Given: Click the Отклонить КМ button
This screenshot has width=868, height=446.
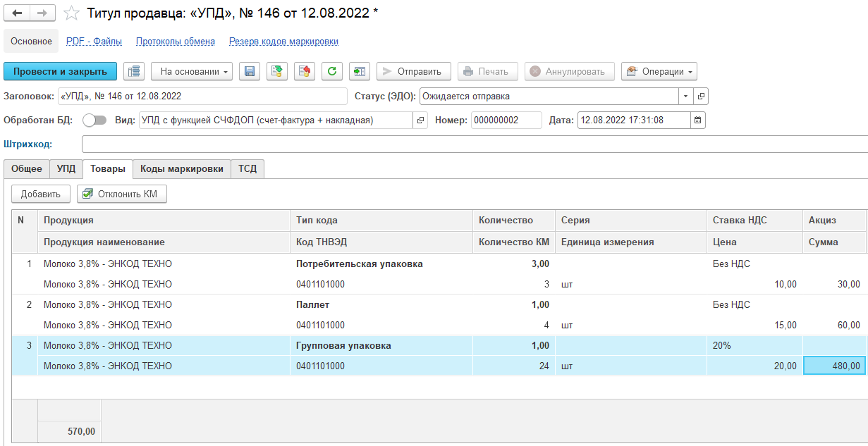Looking at the screenshot, I should (x=121, y=194).
